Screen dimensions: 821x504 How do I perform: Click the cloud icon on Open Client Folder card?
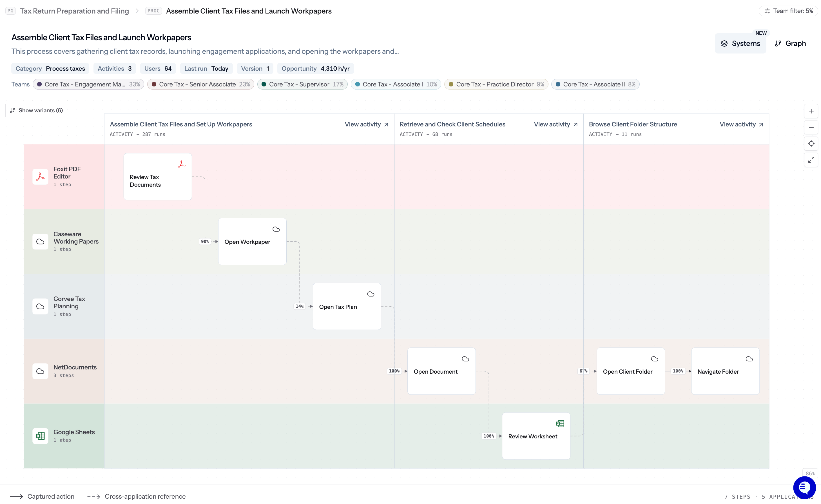click(x=655, y=359)
